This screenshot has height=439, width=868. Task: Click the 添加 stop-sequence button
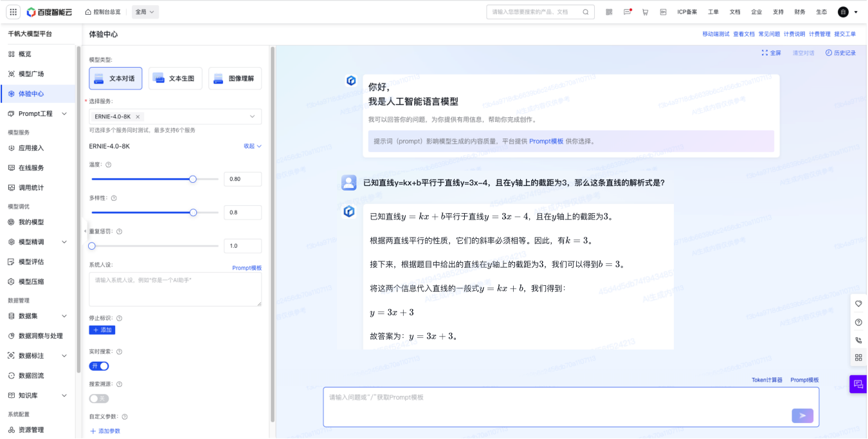pos(102,330)
